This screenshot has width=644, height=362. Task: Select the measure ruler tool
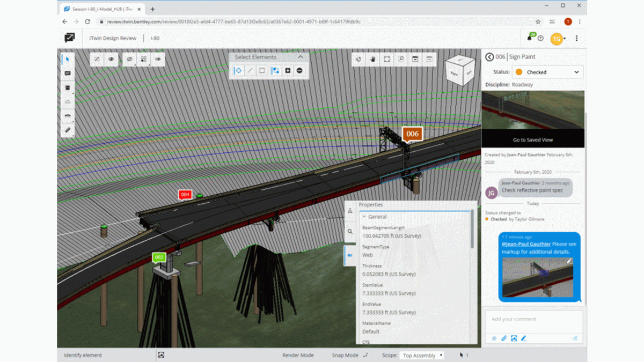point(68,130)
